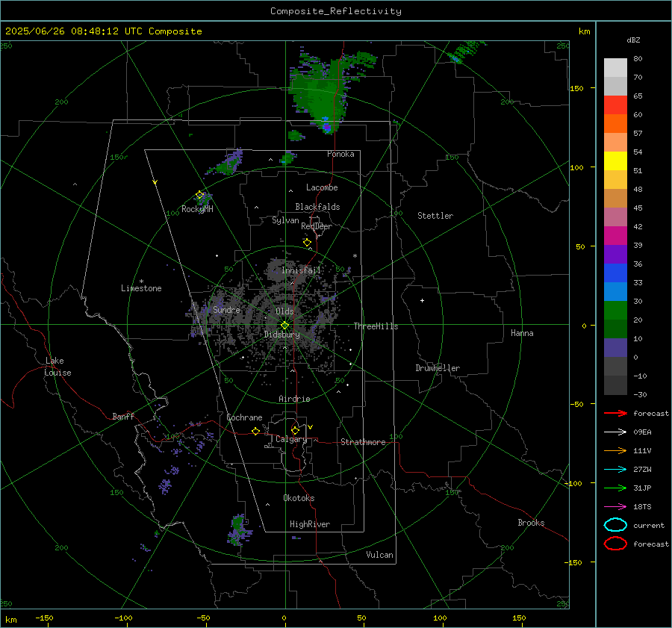The width and height of the screenshot is (672, 628).
Task: Pick the cyan 27ZW arrow legend icon
Action: click(x=615, y=470)
